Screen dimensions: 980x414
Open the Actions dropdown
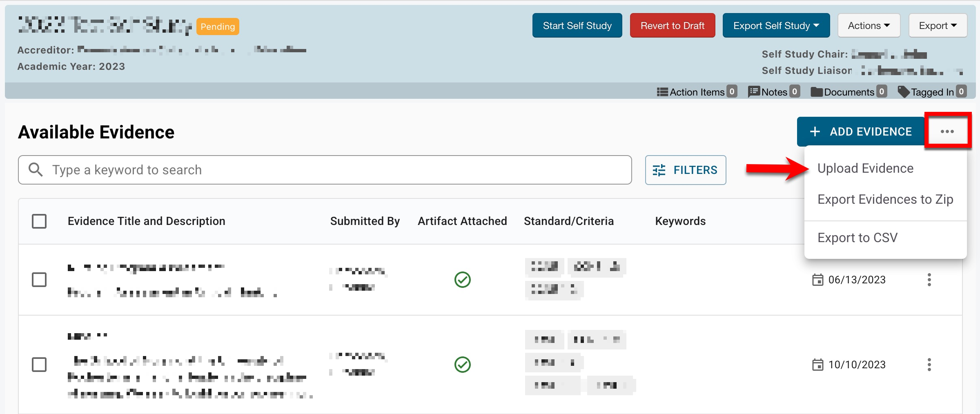[869, 26]
